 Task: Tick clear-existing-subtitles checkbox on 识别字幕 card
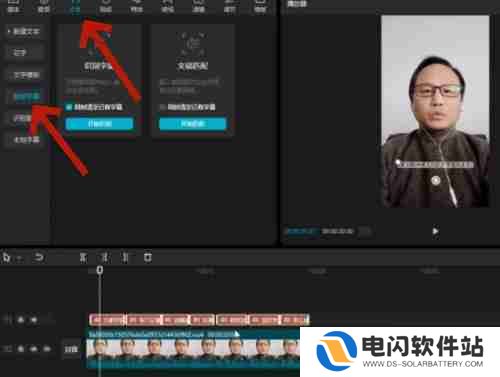(69, 107)
